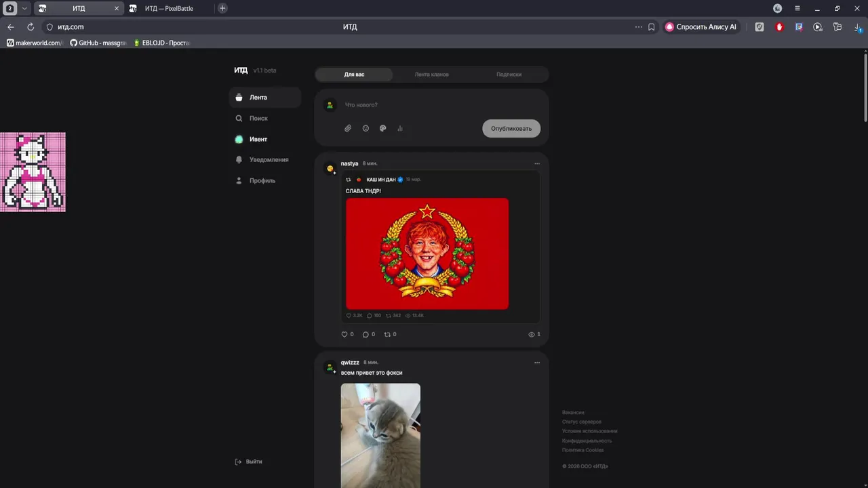This screenshot has height=488, width=868.
Task: Open the КАШ ИН ДАН reposted author
Action: click(x=380, y=180)
